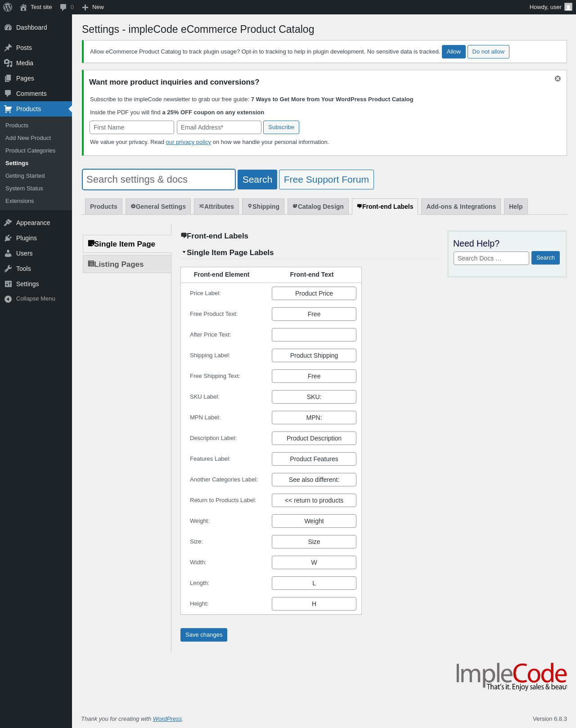Open Add-ons & Integrations tab
This screenshot has height=728, width=576.
point(461,207)
